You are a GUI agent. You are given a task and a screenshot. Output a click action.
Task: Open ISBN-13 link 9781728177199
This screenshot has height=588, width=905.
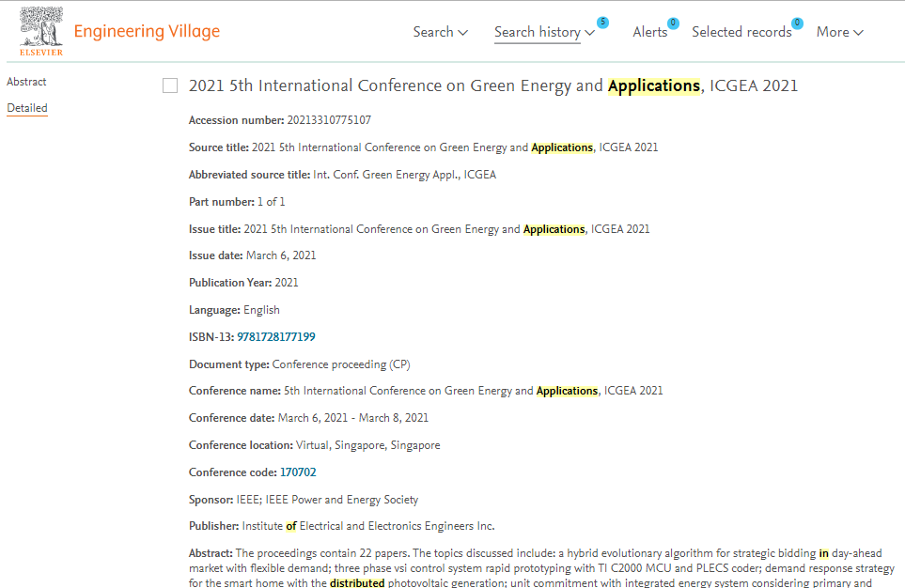(x=276, y=337)
